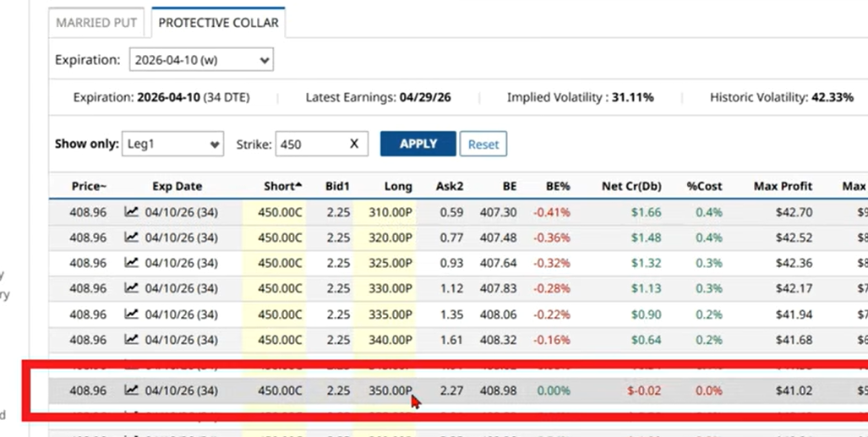The width and height of the screenshot is (868, 437).
Task: Click the $1.48 net credit value
Action: click(x=646, y=238)
